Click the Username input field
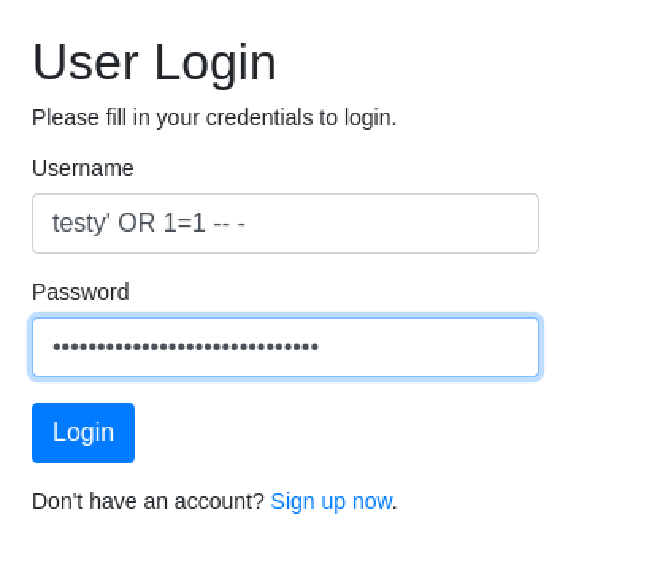660x563 pixels. tap(285, 223)
